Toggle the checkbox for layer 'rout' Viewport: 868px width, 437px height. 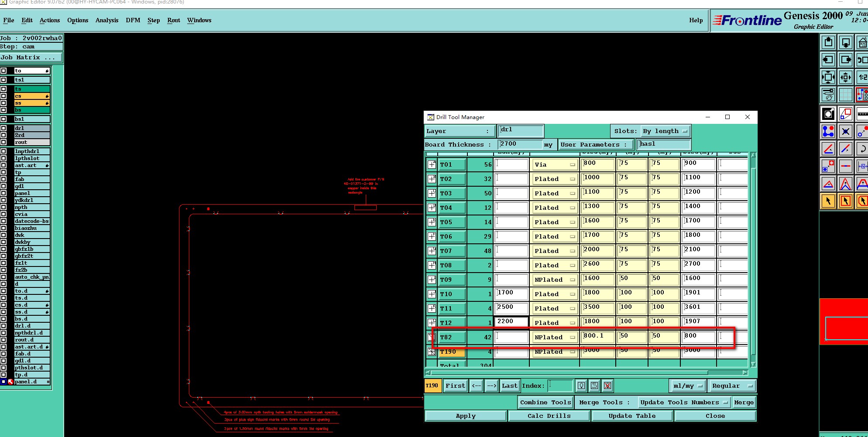click(3, 142)
